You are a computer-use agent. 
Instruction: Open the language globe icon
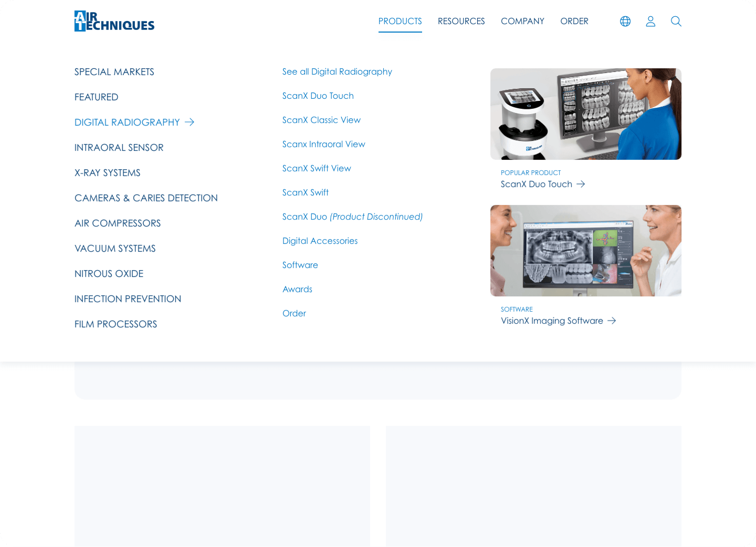click(625, 21)
